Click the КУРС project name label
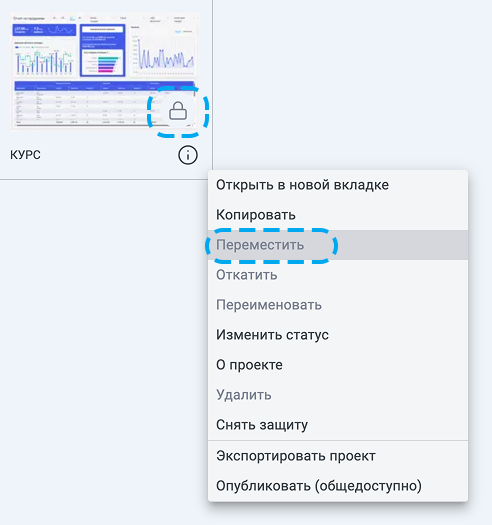The image size is (492, 525). [x=25, y=155]
